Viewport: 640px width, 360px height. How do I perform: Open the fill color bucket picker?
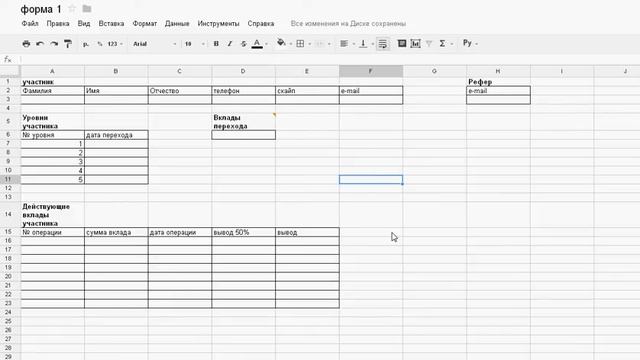[281, 43]
